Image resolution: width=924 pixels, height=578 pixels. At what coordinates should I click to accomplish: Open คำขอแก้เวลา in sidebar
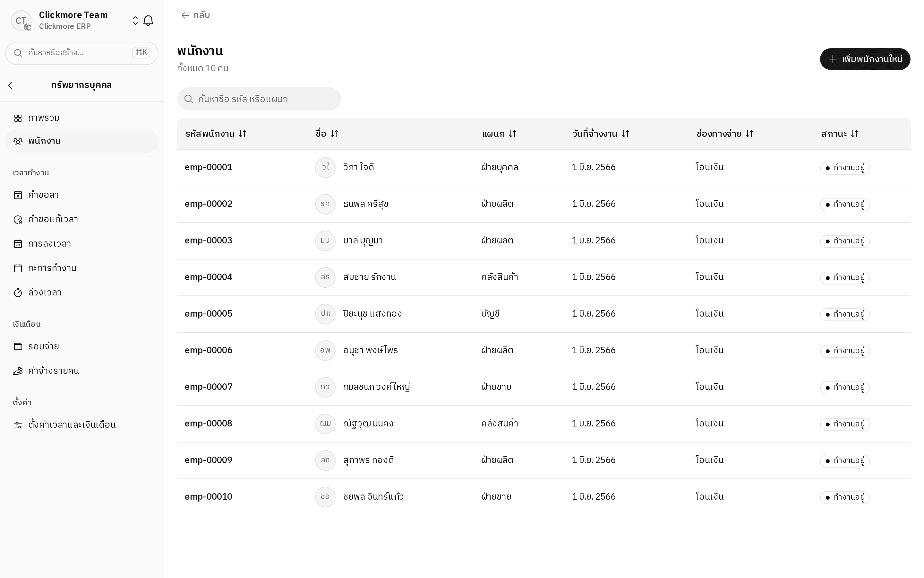pos(82,219)
